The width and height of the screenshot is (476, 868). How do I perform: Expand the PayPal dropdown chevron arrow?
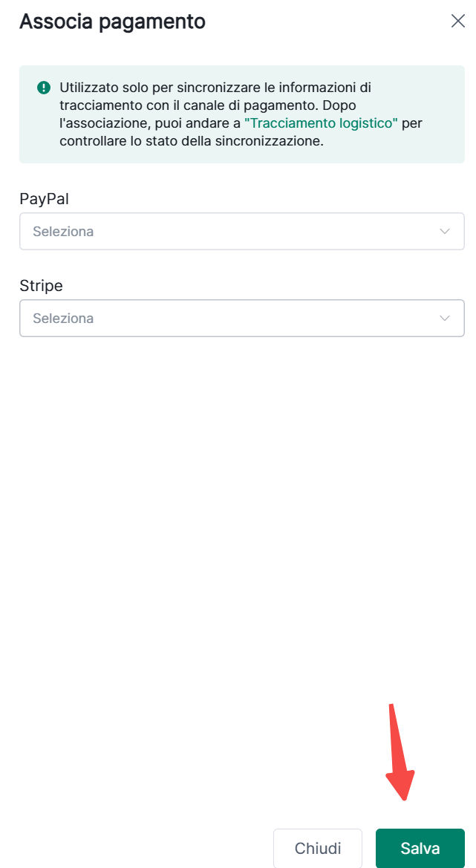tap(445, 232)
